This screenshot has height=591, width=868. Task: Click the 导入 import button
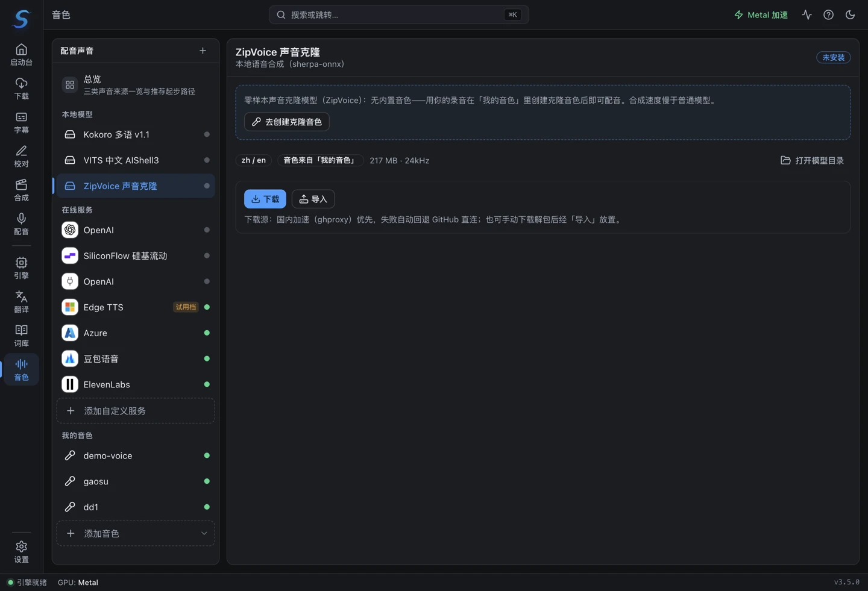point(313,199)
